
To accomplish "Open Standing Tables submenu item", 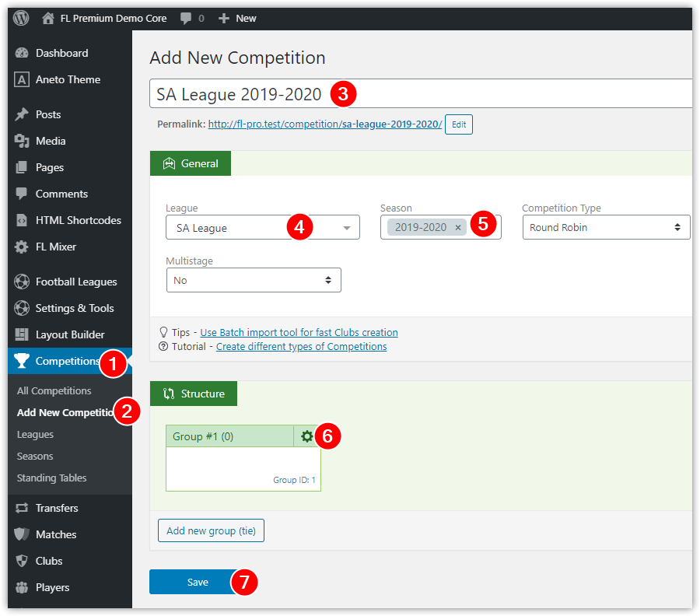I will [x=52, y=478].
